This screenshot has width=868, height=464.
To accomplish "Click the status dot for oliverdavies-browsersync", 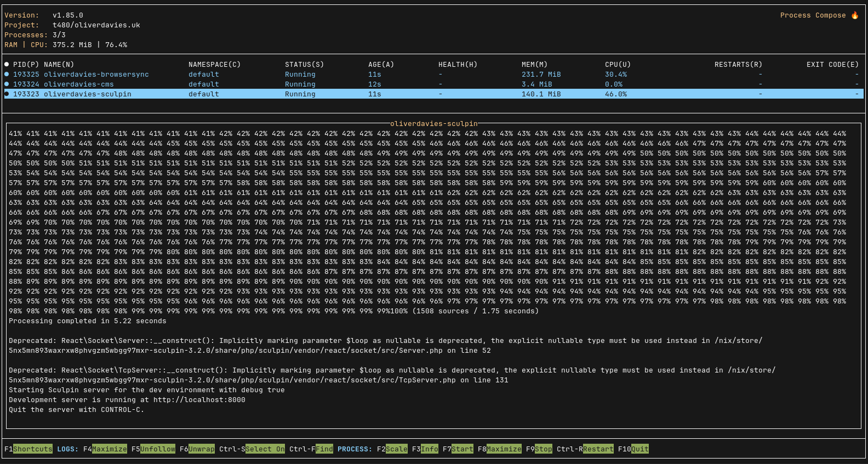I will (x=7, y=74).
